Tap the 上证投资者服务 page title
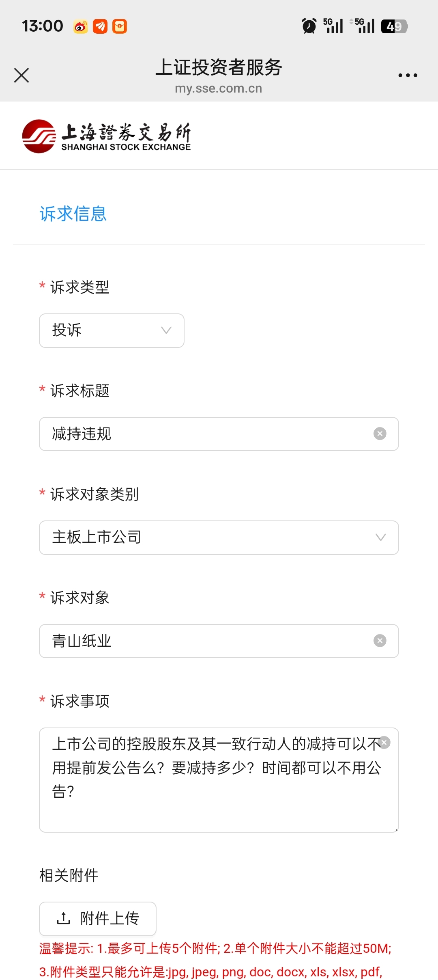Image resolution: width=438 pixels, height=980 pixels. (x=219, y=67)
